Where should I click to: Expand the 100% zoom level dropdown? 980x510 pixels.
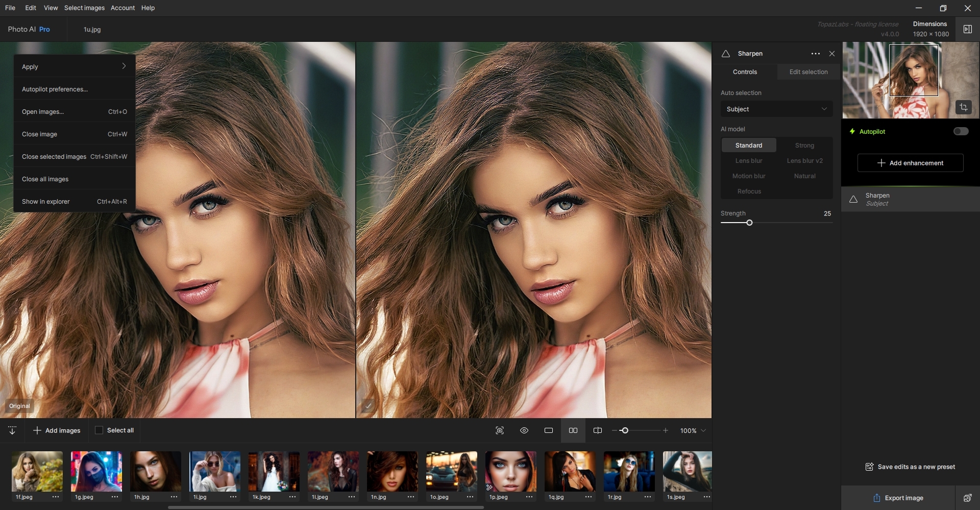703,430
